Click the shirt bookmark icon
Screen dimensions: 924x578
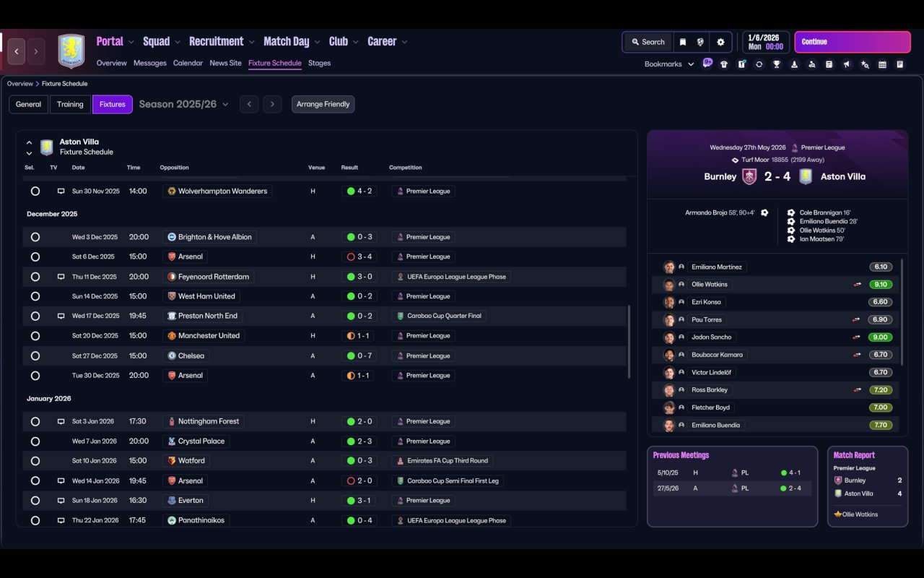[x=724, y=64]
